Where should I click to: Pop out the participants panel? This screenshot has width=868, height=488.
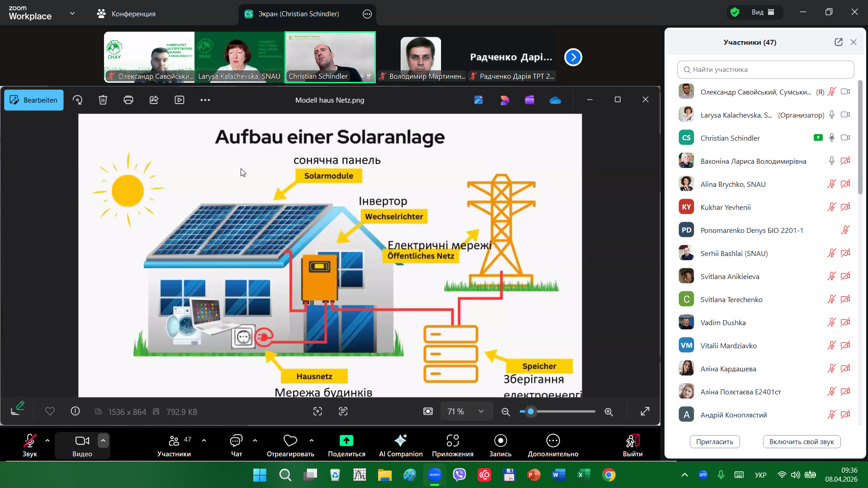click(838, 42)
